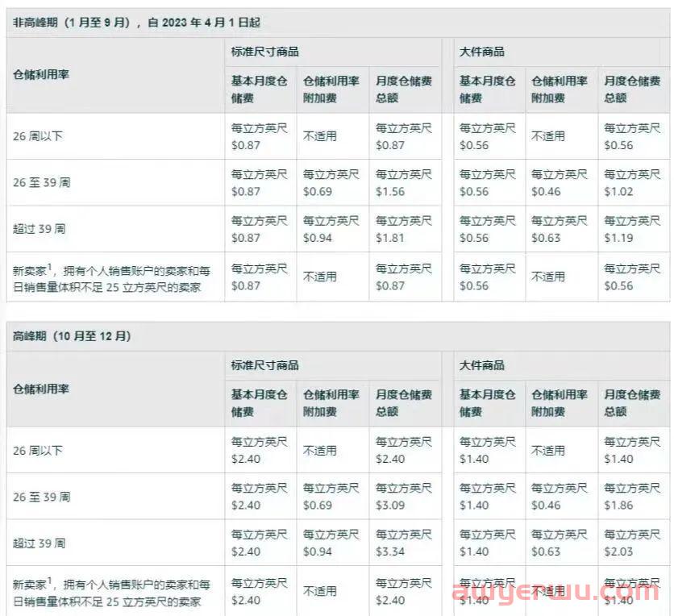
Task: Click off-peak oversize '基本月度仓储费' column header
Action: 488,89
